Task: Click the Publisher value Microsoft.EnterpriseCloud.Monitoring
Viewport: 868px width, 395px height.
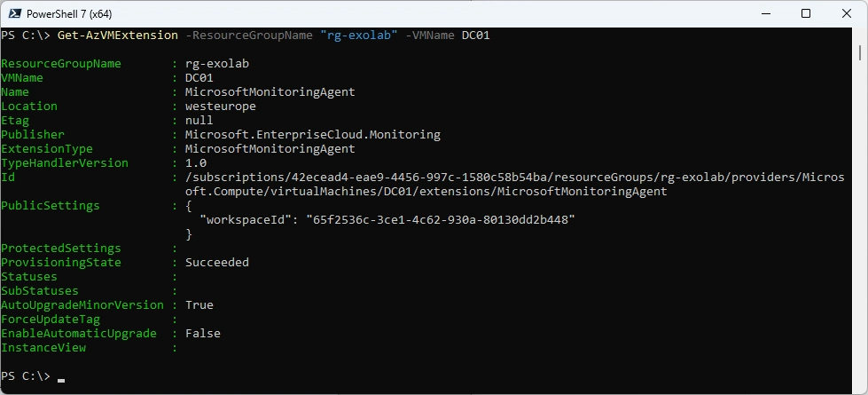Action: click(x=312, y=135)
